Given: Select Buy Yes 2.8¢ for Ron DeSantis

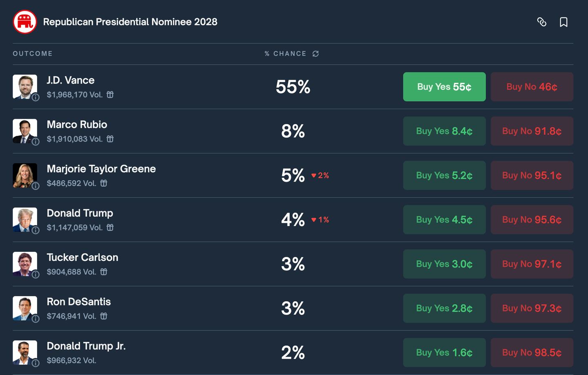Looking at the screenshot, I should pos(444,308).
